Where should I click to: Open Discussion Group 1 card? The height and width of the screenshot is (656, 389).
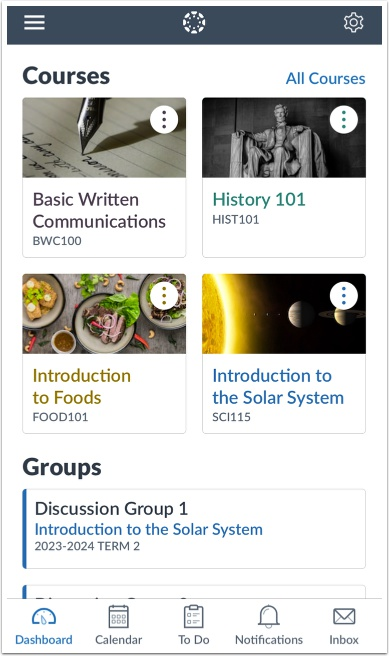click(194, 529)
